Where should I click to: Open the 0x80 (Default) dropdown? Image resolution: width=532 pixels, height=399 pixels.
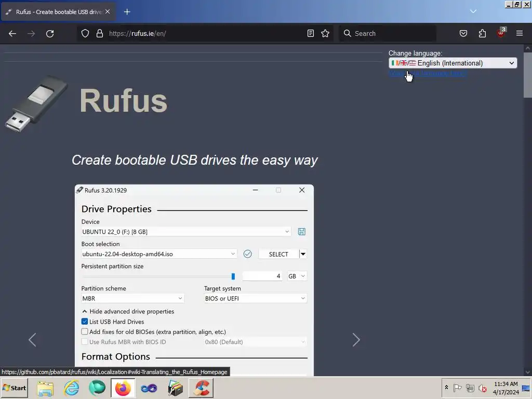click(x=256, y=342)
